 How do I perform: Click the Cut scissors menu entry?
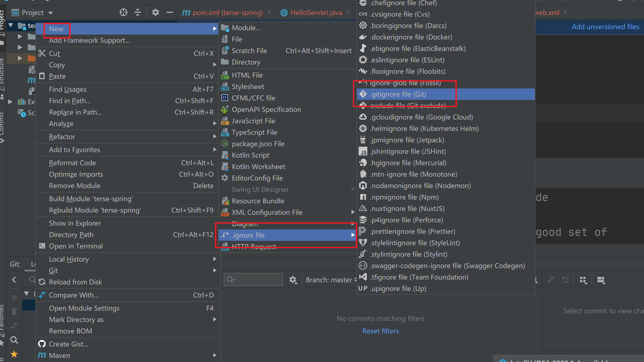tap(54, 53)
